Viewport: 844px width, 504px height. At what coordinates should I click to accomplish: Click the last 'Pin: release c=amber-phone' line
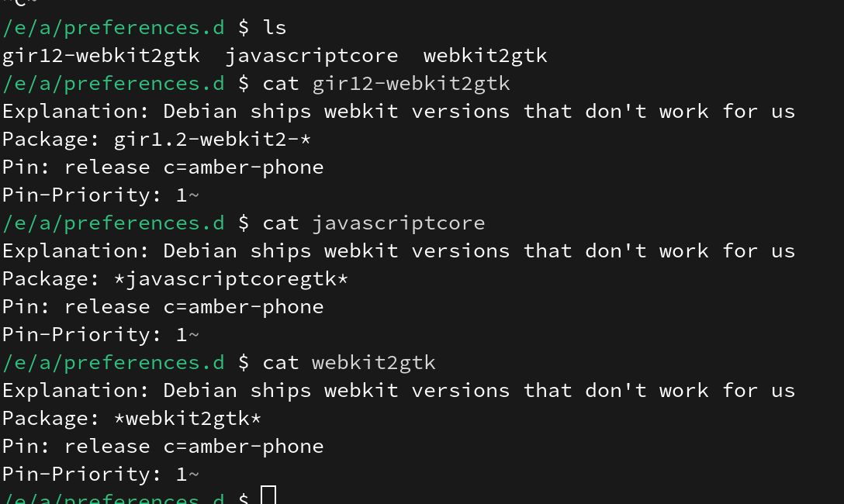point(163,446)
